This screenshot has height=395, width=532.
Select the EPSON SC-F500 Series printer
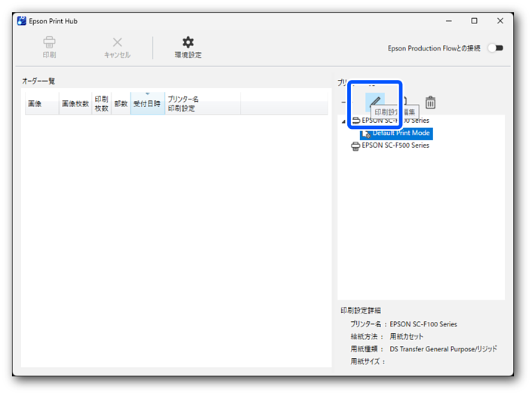tap(395, 145)
